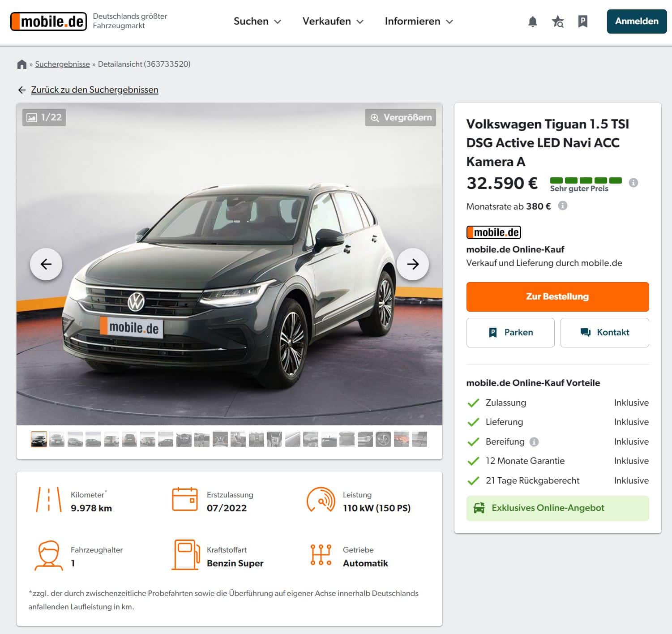Click the price 32.590 €

[x=502, y=183]
